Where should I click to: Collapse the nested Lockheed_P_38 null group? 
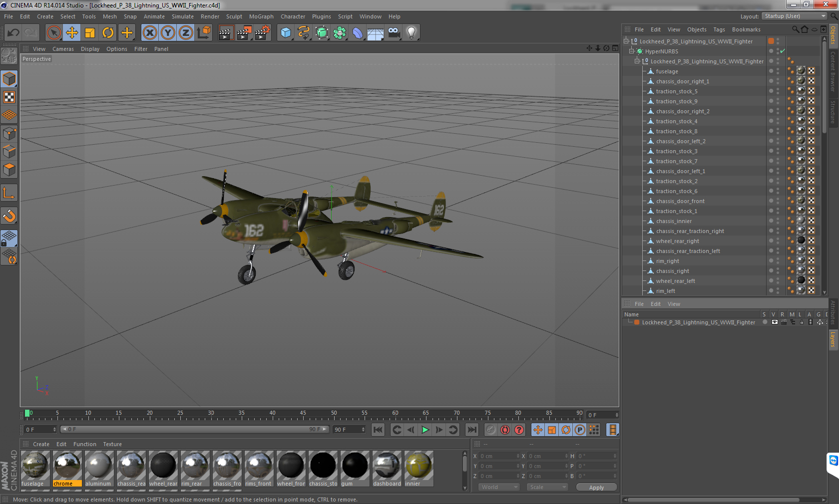tap(637, 61)
